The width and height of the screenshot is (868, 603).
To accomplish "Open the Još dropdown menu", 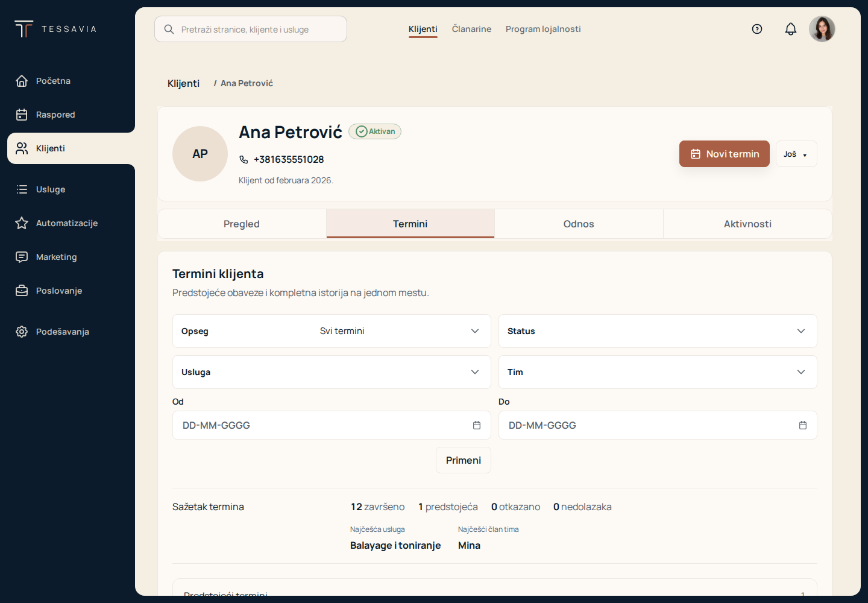I will pyautogui.click(x=796, y=154).
